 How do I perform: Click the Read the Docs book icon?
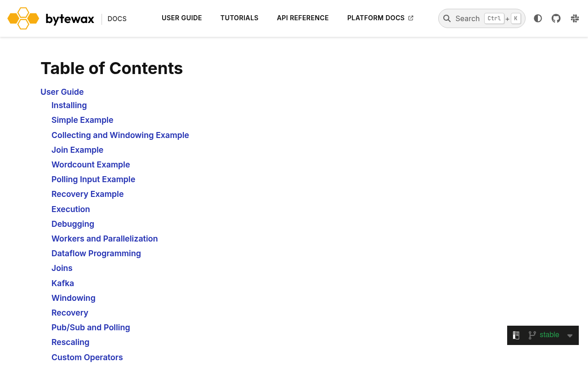pyautogui.click(x=516, y=335)
